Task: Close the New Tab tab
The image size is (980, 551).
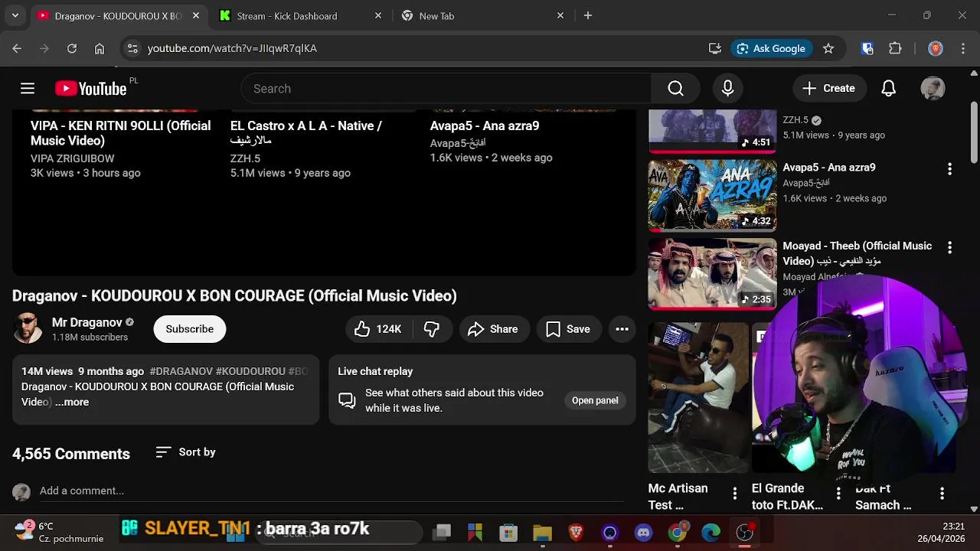Action: [x=560, y=15]
